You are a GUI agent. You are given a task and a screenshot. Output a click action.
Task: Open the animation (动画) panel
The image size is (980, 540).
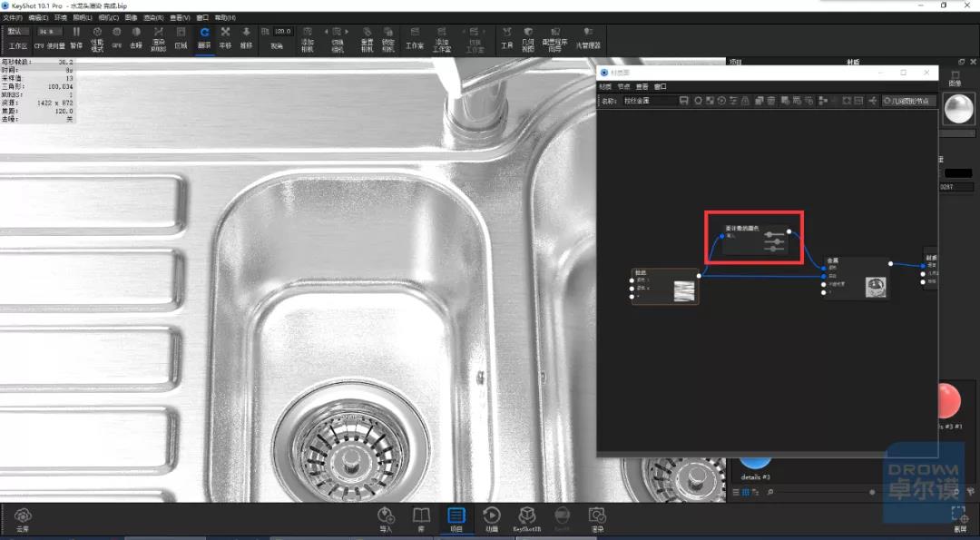(x=492, y=520)
